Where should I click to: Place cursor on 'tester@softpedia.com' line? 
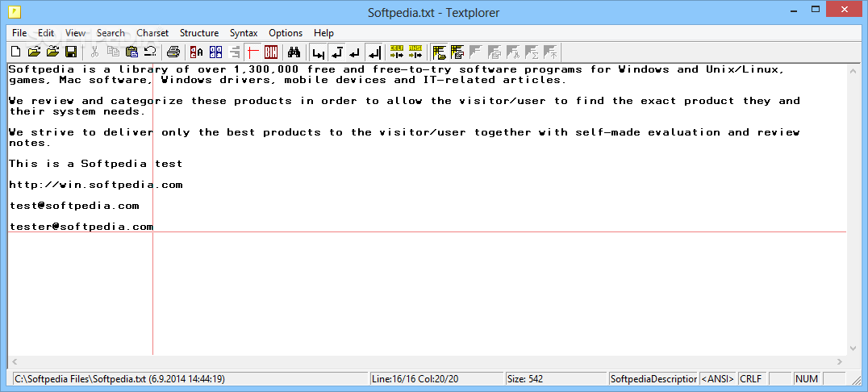pyautogui.click(x=81, y=227)
